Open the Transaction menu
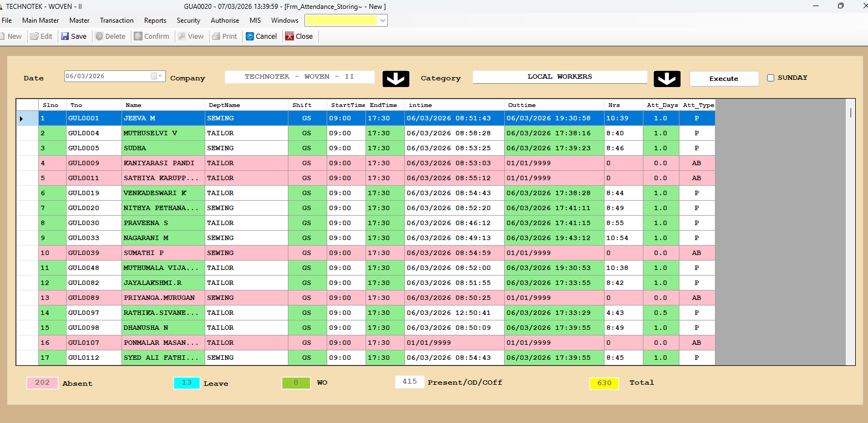 point(116,21)
